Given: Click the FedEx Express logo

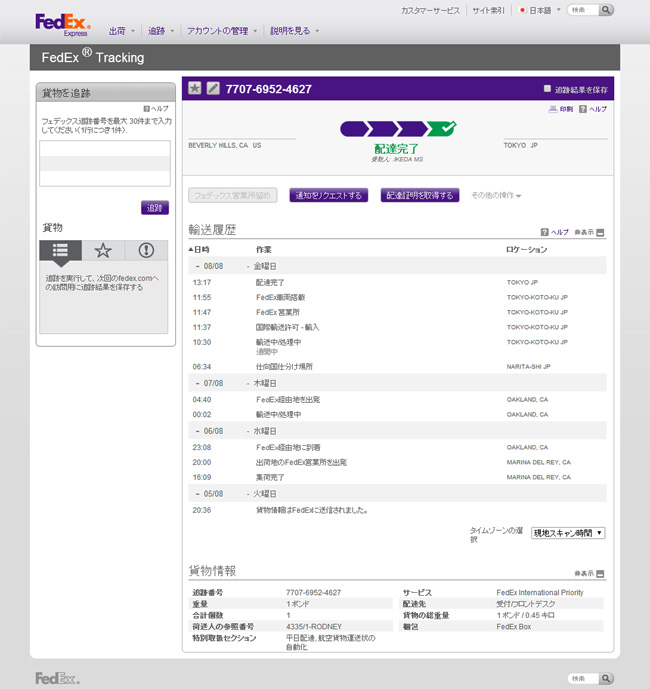Looking at the screenshot, I should 62,24.
